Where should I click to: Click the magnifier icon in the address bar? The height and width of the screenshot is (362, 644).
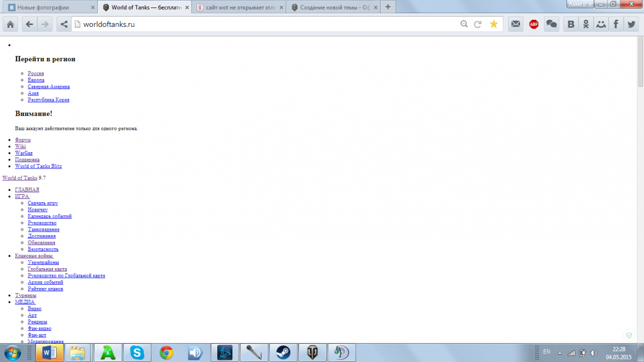pos(464,24)
